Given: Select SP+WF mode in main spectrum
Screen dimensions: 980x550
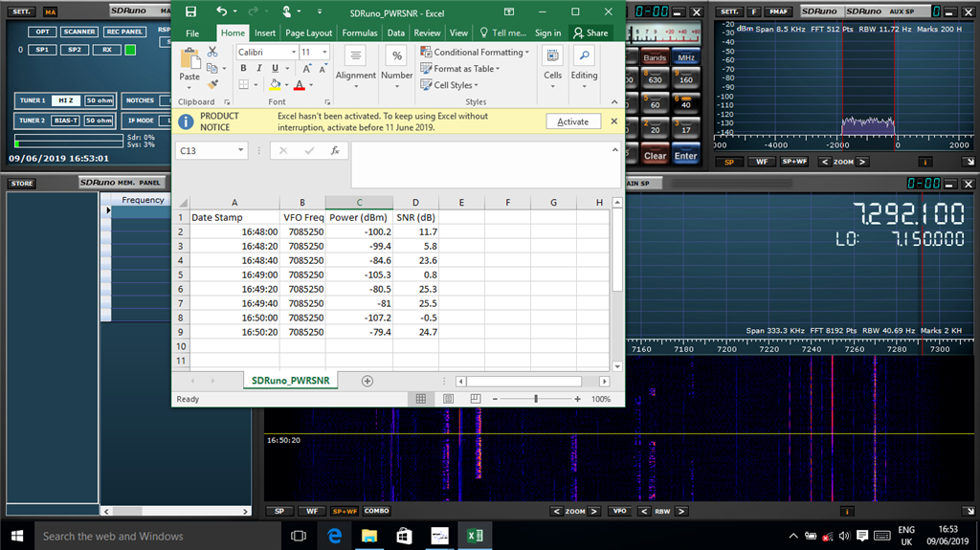Looking at the screenshot, I should point(345,511).
